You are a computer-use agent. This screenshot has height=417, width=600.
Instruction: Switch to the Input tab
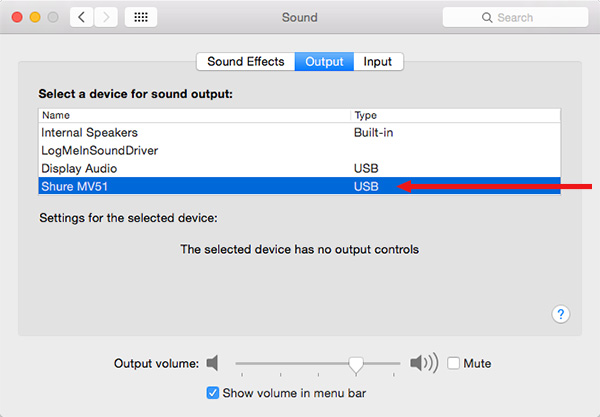tap(378, 62)
